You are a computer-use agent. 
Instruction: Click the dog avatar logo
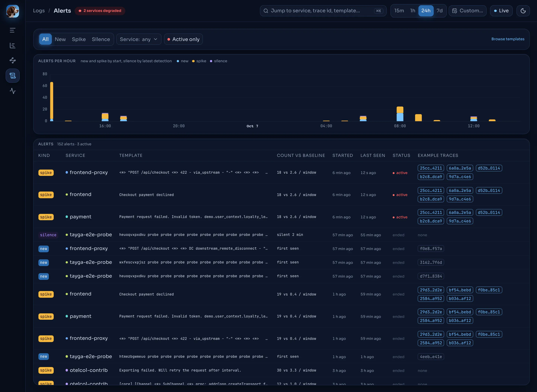point(13,11)
